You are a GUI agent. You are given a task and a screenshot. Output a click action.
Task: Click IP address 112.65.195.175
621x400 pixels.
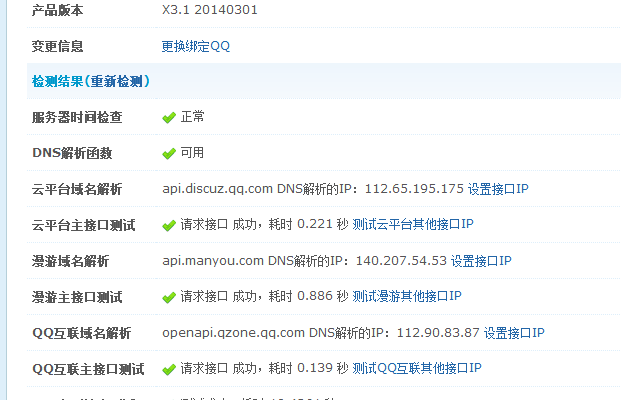[x=414, y=189]
